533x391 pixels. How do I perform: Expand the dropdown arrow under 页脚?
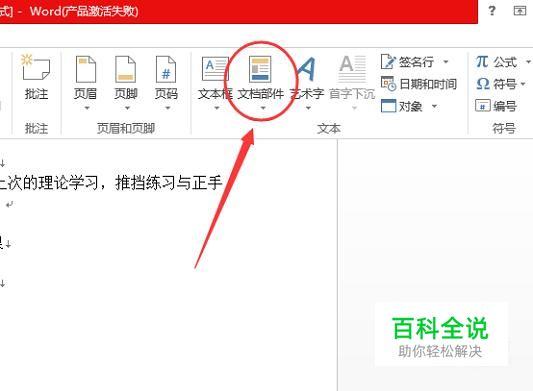point(127,108)
